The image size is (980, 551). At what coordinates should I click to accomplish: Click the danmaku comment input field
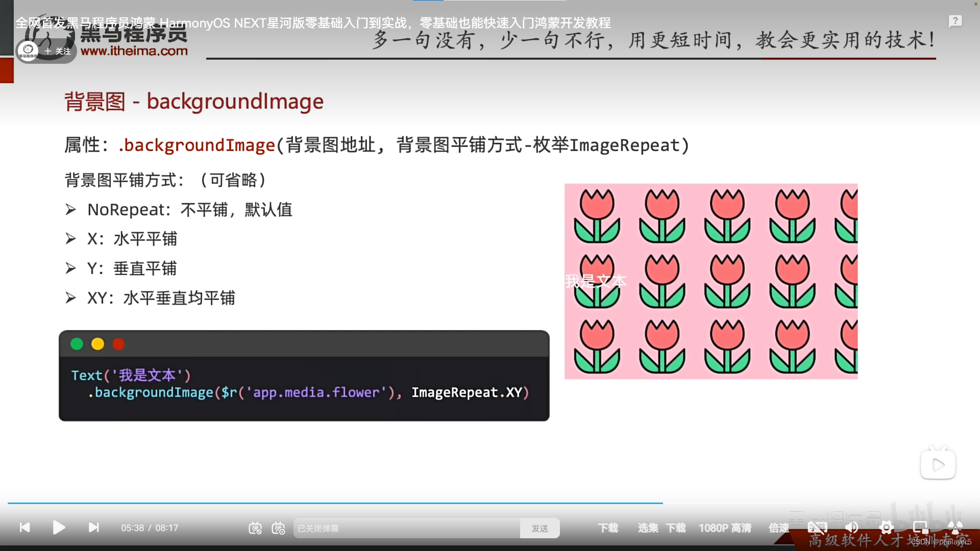tap(406, 528)
